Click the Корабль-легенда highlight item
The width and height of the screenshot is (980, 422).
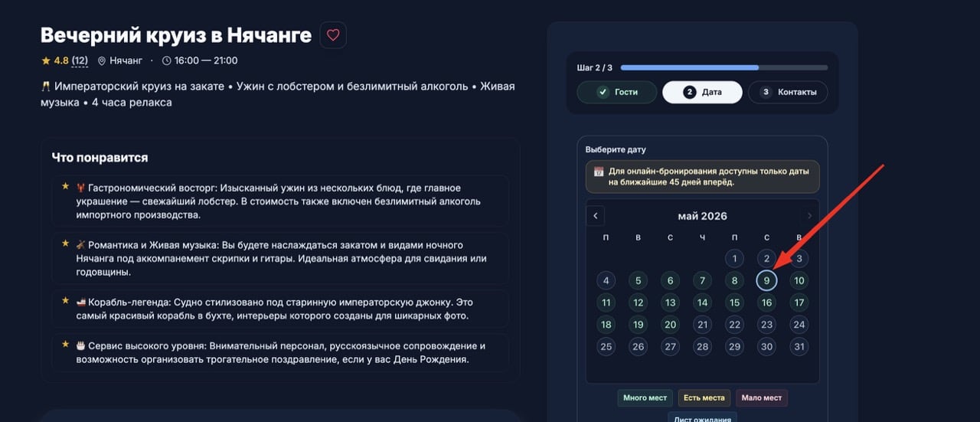(280, 309)
